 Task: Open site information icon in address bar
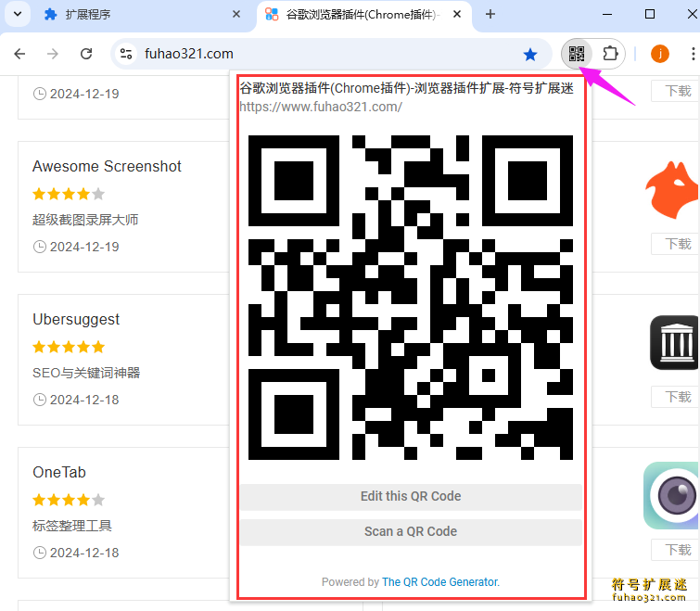pos(126,54)
